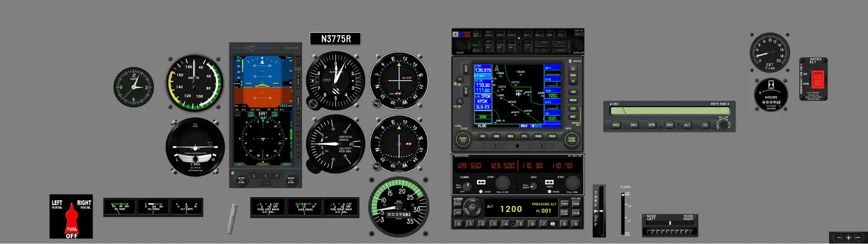868x244 pixels.
Task: Click the altimeter barometric setting knob
Action: point(313,104)
